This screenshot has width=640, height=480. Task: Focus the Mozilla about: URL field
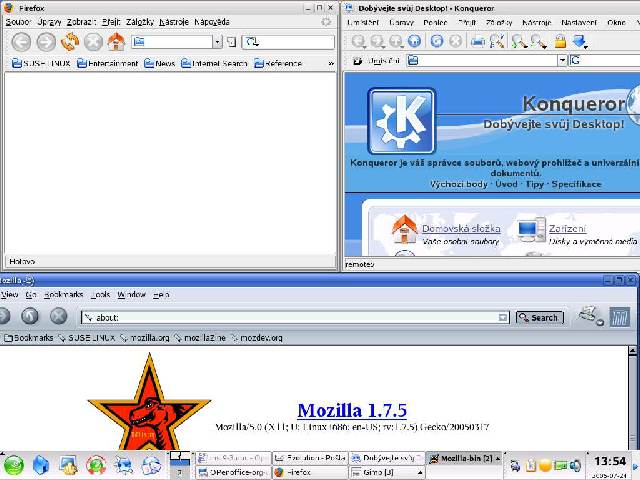(290, 318)
